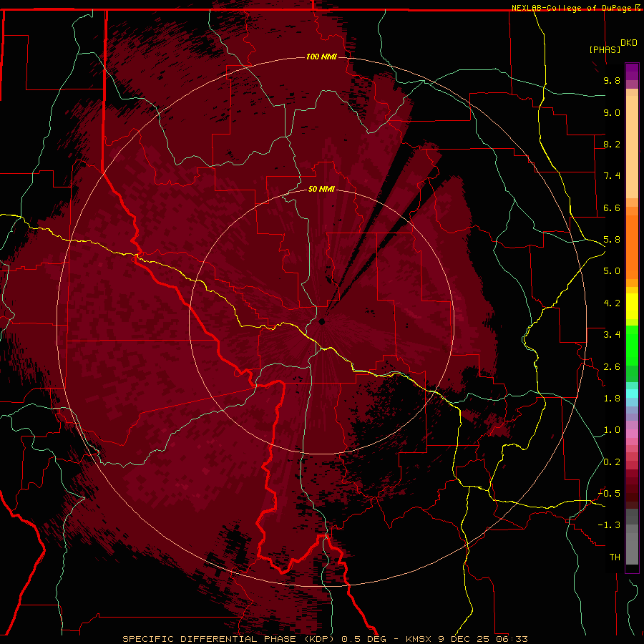The image size is (644, 644).
Task: Click the 8.2 color scale value
Action: (612, 144)
